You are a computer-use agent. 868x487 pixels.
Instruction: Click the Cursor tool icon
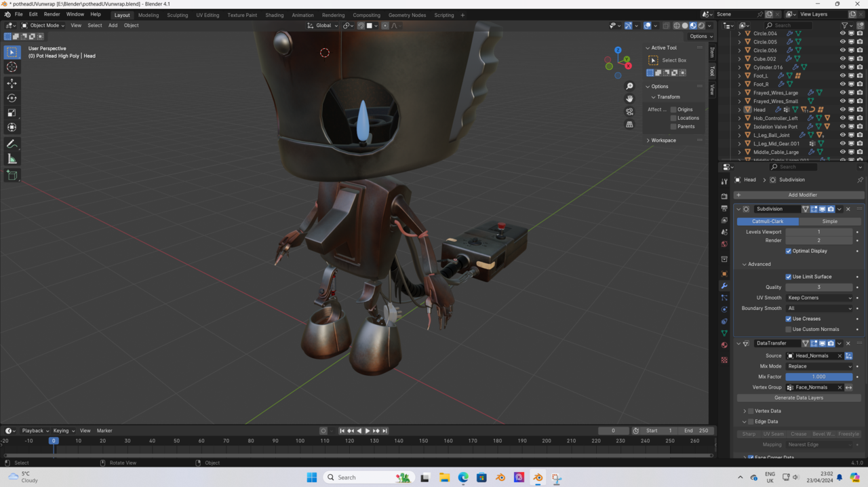(12, 67)
